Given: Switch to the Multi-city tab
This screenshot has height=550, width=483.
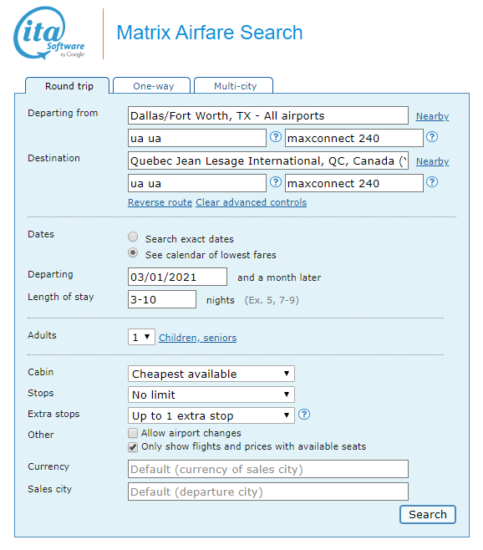Looking at the screenshot, I should (x=234, y=86).
